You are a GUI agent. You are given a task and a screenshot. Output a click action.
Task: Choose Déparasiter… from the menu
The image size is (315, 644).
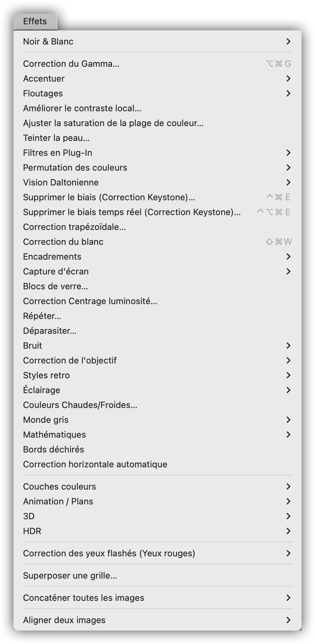(50, 331)
